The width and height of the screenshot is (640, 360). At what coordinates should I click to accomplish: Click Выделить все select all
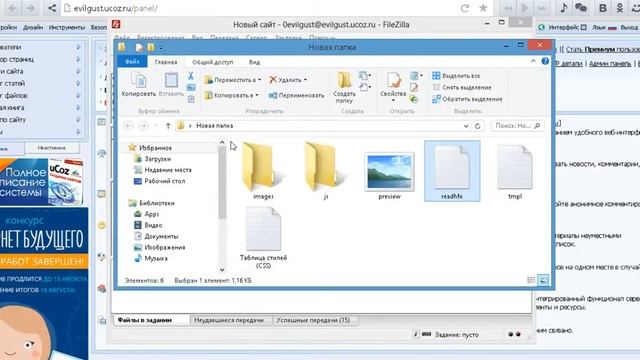point(456,76)
